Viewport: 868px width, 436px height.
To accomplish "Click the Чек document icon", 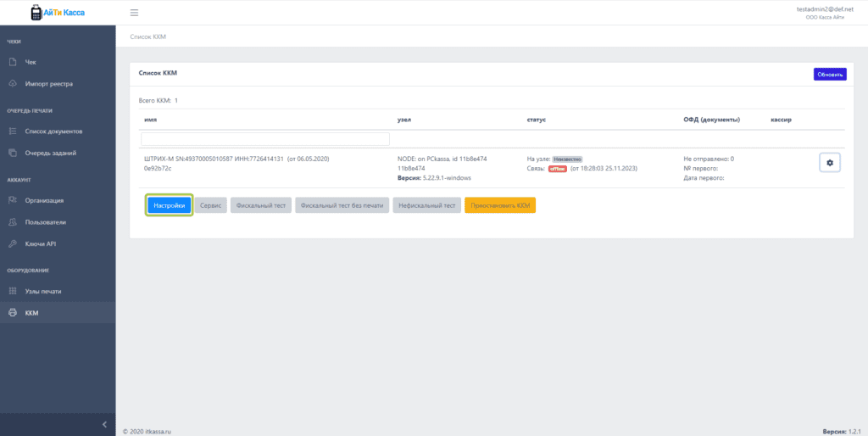I will click(13, 62).
